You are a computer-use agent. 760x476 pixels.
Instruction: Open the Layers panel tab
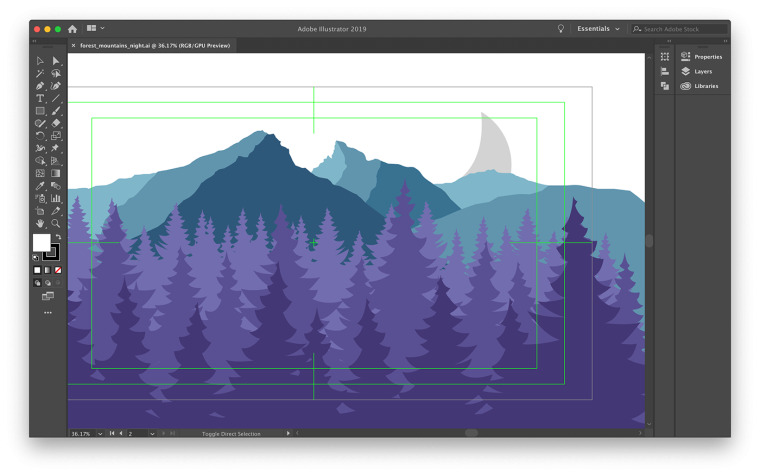pos(702,72)
